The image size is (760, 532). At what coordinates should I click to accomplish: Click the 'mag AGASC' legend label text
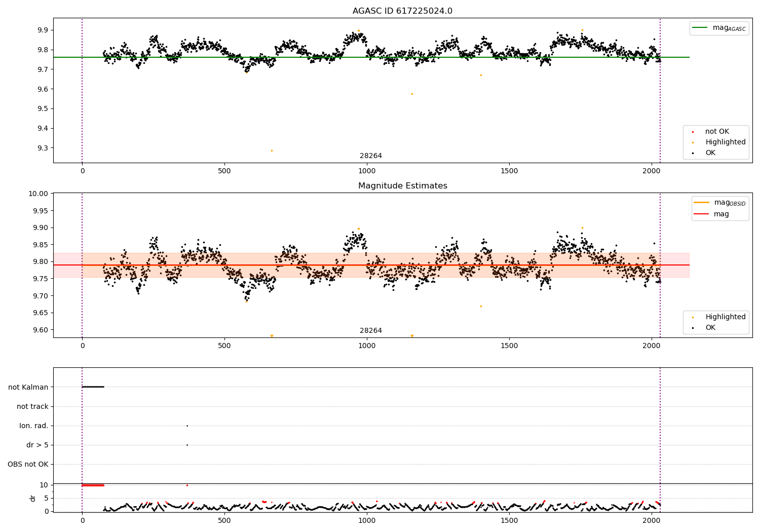click(729, 28)
